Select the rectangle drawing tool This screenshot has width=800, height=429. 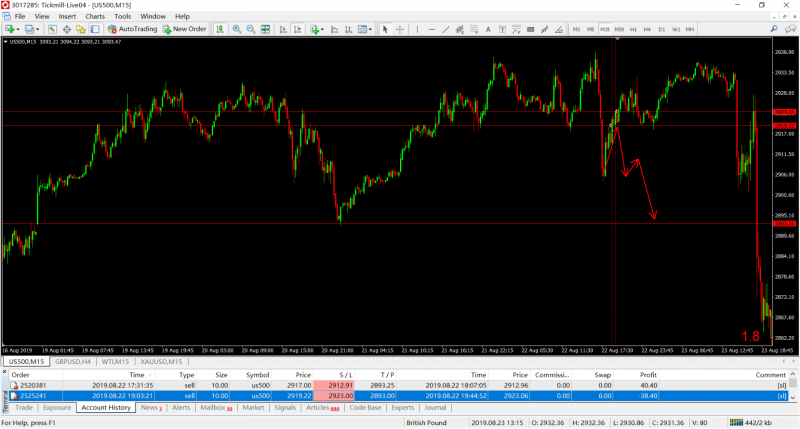pyautogui.click(x=531, y=29)
